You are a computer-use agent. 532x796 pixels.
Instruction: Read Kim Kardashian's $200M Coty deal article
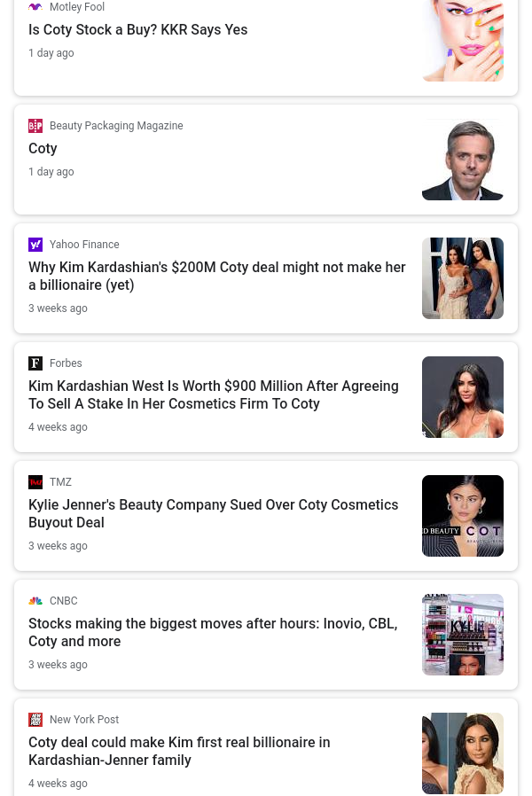click(x=216, y=276)
